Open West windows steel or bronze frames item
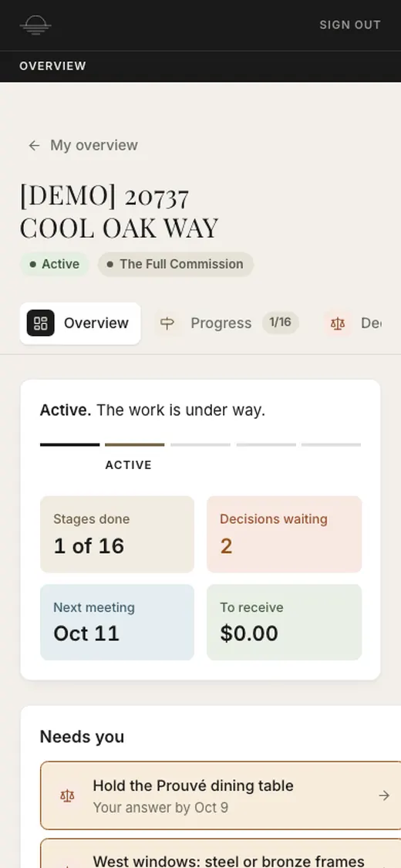 click(x=220, y=853)
